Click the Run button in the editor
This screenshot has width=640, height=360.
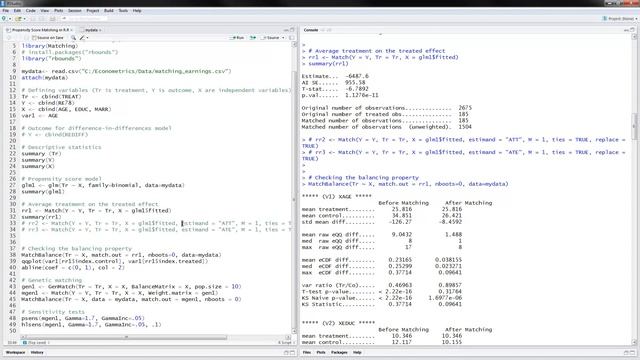point(237,38)
